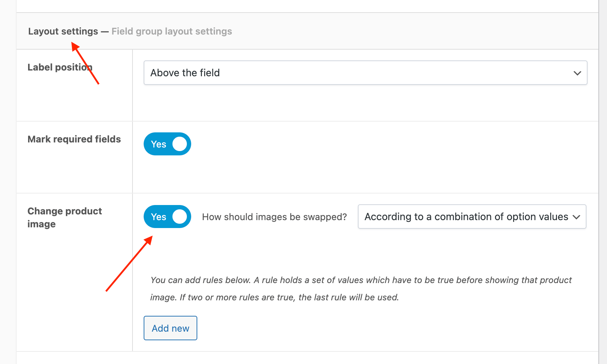
Task: Click the white knob on Change product image toggle
Action: (x=180, y=217)
